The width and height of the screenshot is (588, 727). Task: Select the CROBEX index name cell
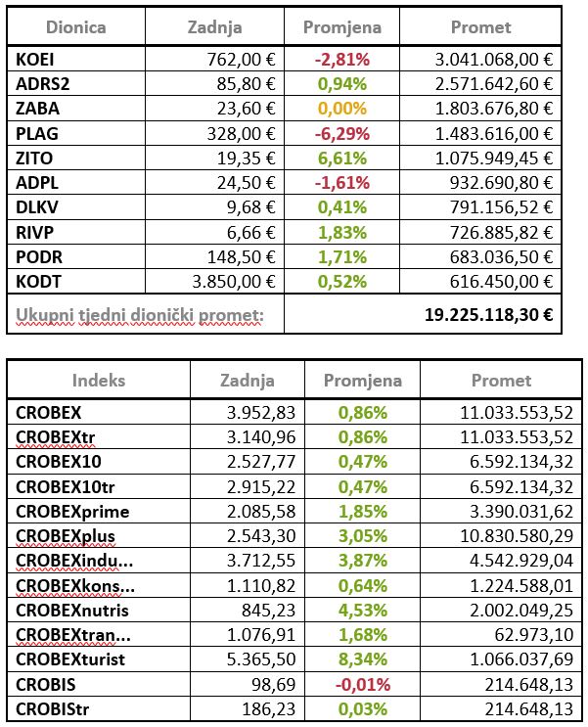tap(49, 413)
